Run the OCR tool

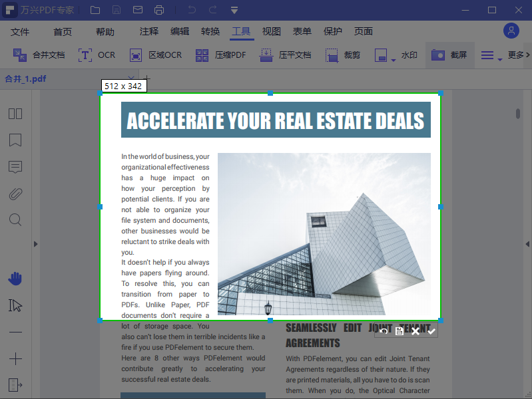click(97, 55)
